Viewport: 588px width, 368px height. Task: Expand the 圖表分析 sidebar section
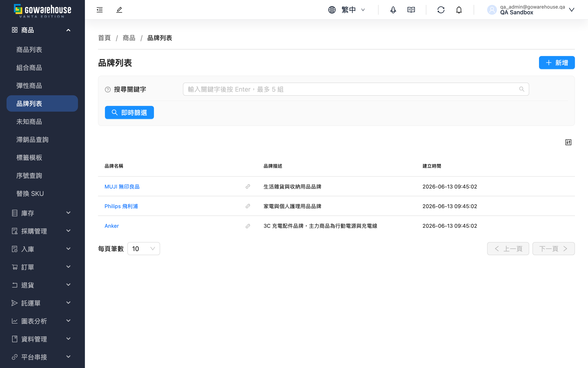[42, 321]
